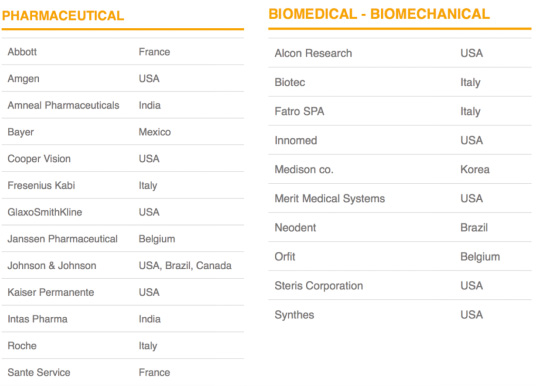Click Alcon Research entry
This screenshot has height=386, width=536.
tap(313, 53)
